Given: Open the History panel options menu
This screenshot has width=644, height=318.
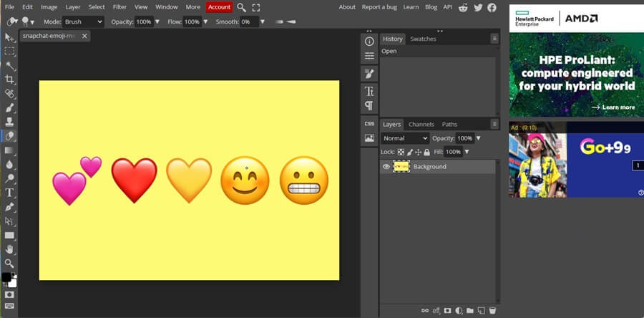Looking at the screenshot, I should [494, 39].
